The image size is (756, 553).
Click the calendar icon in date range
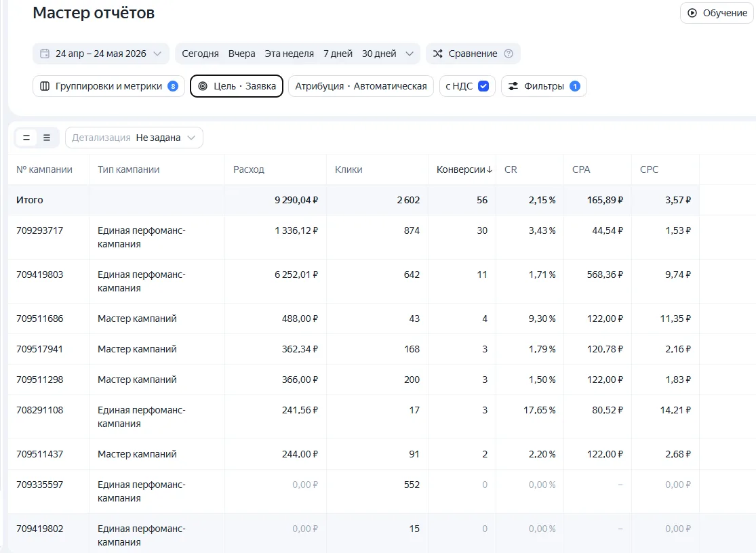44,54
